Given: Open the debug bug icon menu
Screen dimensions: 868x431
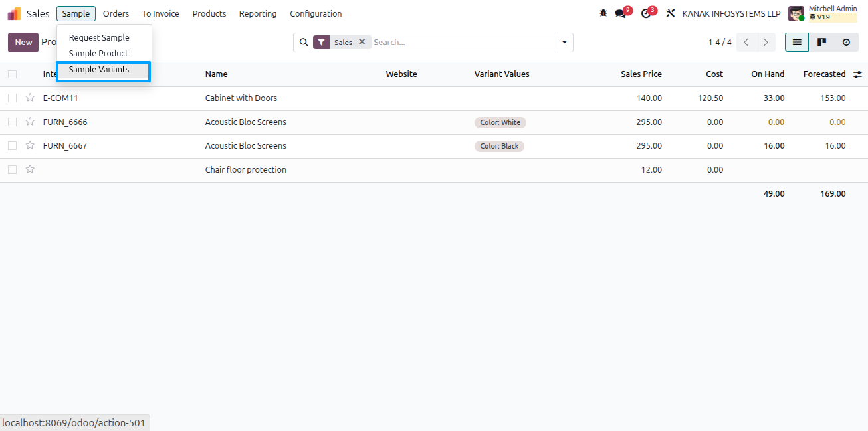Looking at the screenshot, I should pos(603,13).
